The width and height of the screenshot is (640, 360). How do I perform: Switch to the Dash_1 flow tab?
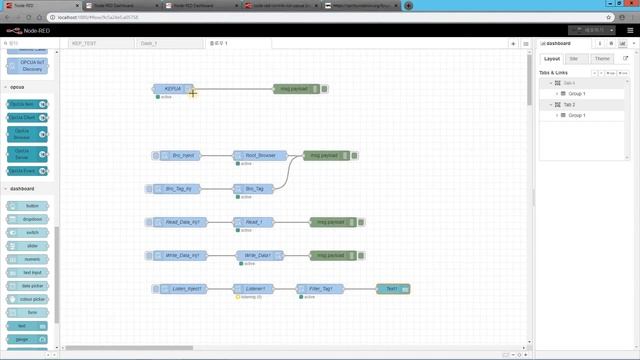[x=169, y=43]
